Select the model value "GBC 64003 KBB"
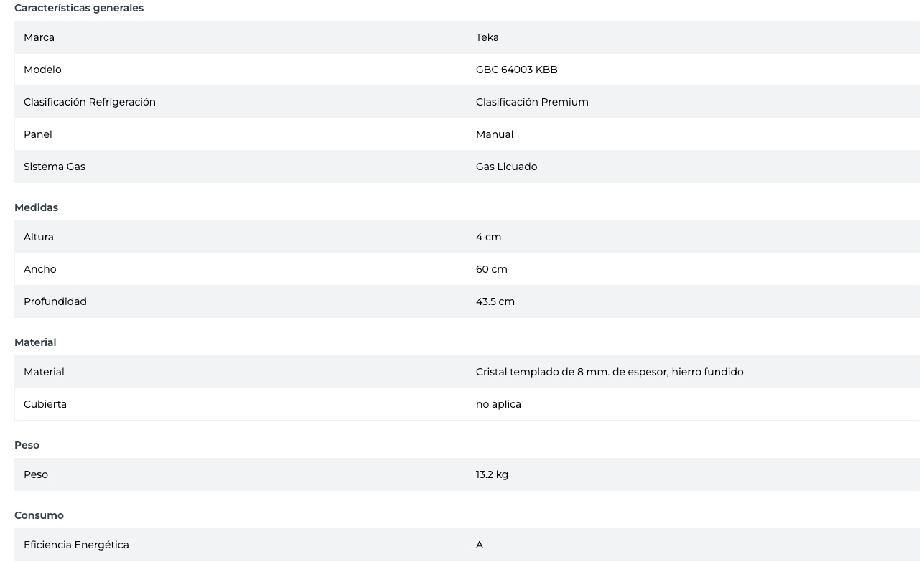Viewport: 924px width, 562px height. tap(516, 70)
